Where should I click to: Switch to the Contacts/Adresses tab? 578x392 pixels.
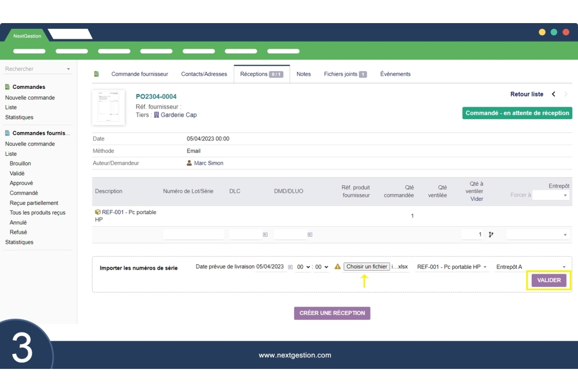(x=204, y=74)
